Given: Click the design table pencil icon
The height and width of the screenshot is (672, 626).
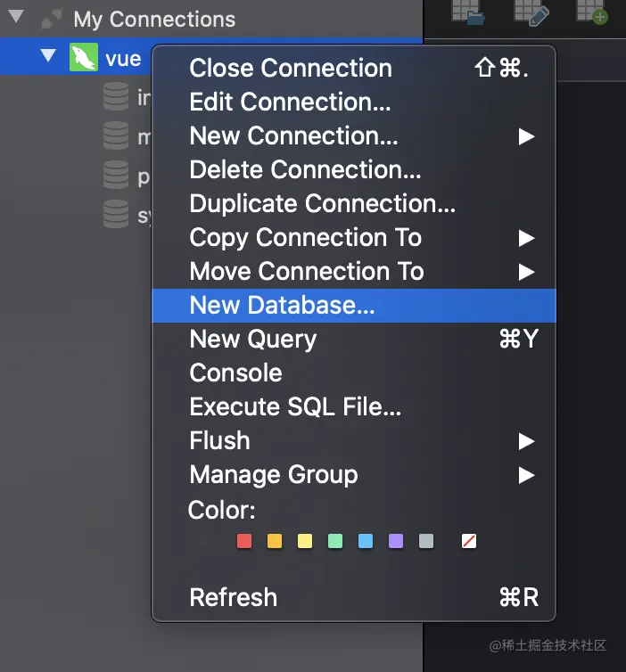Looking at the screenshot, I should (531, 11).
